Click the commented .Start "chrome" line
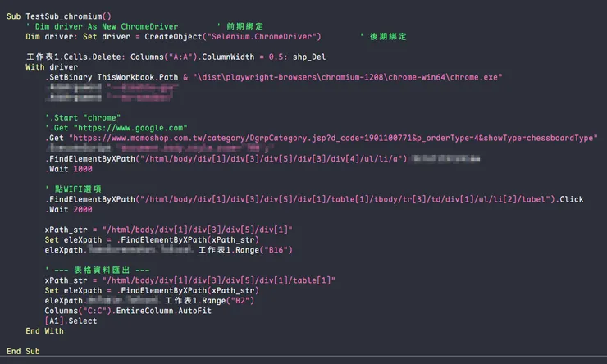 [x=83, y=117]
